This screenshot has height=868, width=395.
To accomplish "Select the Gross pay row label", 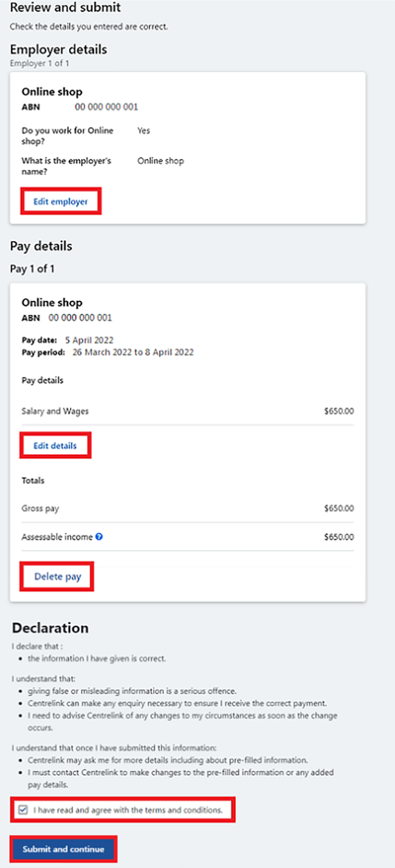I will 40,509.
